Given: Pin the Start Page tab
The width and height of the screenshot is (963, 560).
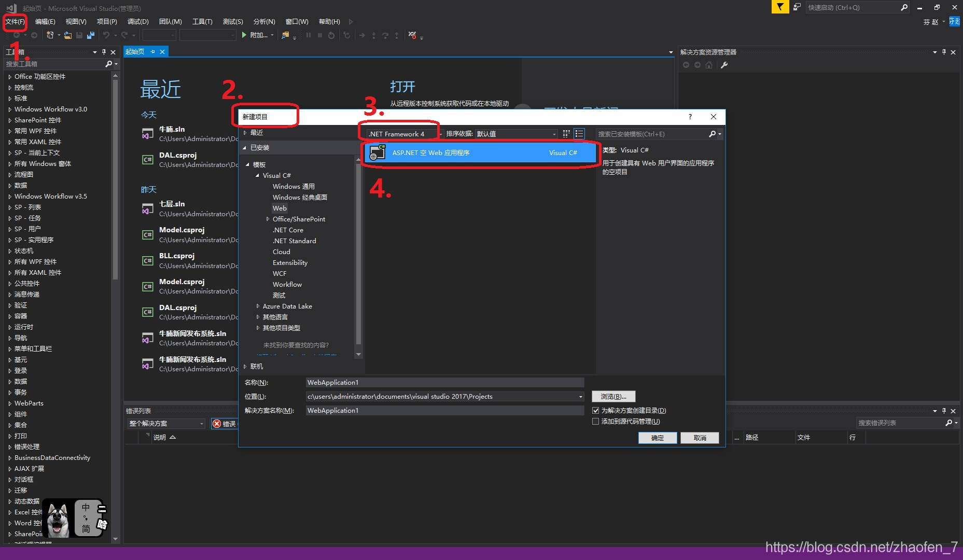Looking at the screenshot, I should point(152,52).
